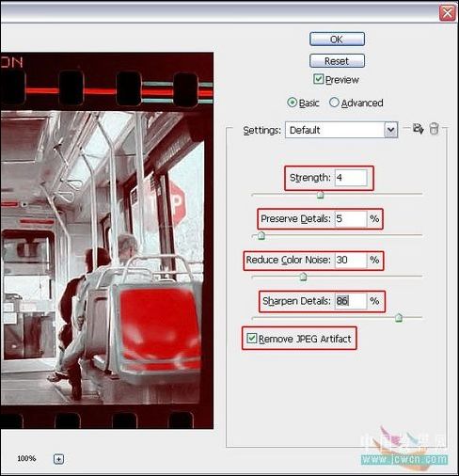Click the delete settings trash icon
459x476 pixels.
434,129
